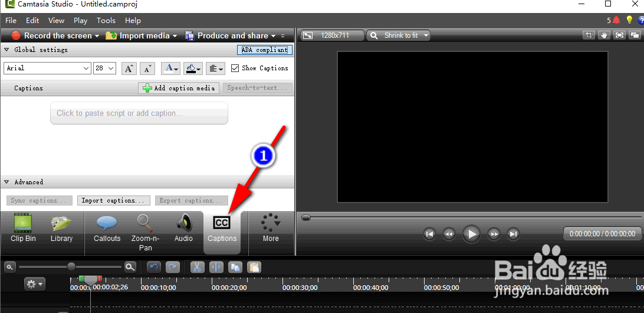Viewport: 644px width, 313px height.
Task: Open the Shrink to fit zoom dropdown
Action: point(398,35)
